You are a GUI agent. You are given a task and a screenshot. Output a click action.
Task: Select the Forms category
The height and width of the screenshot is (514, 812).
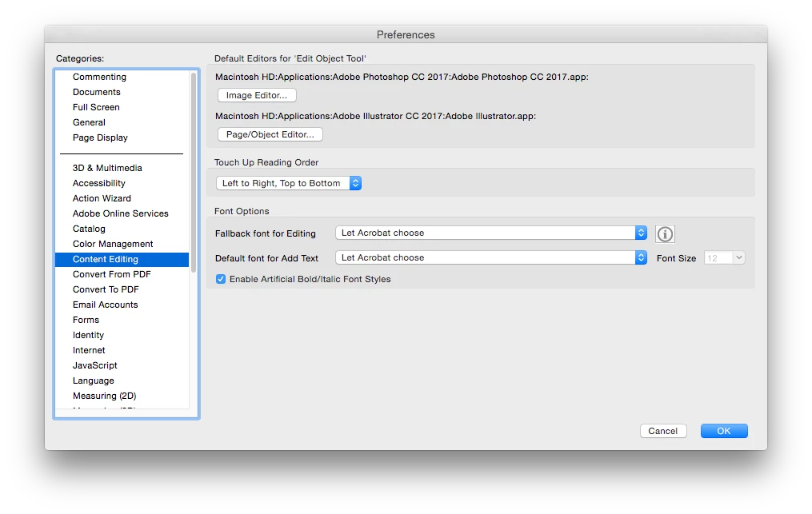tap(122, 320)
